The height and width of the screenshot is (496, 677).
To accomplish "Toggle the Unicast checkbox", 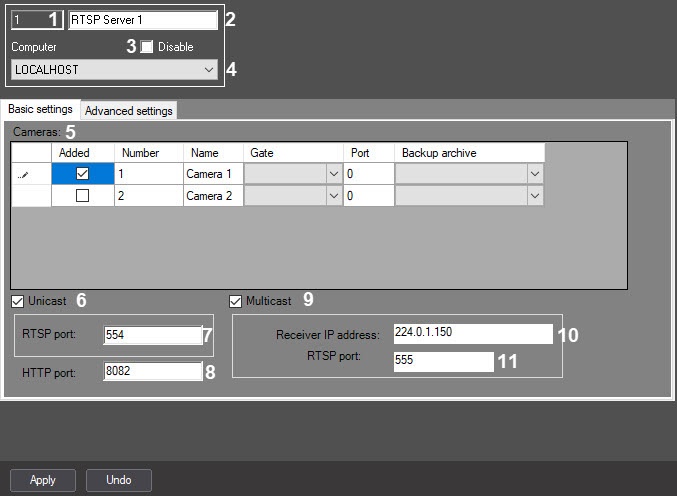I will coord(18,300).
